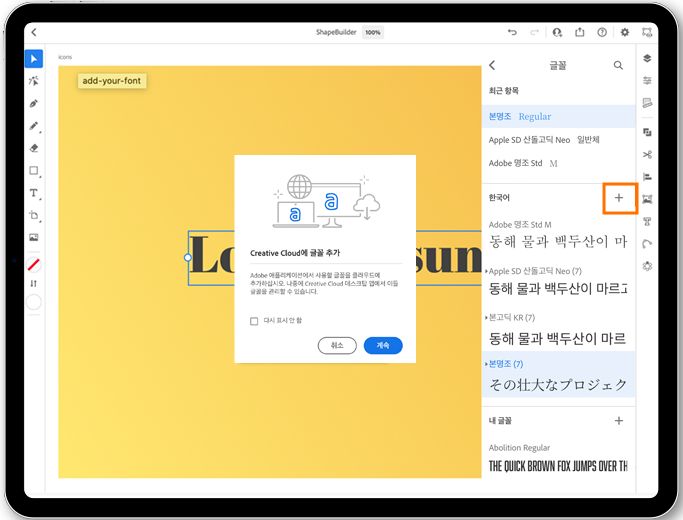
Task: Open the invite collaborators icon
Action: pyautogui.click(x=557, y=32)
